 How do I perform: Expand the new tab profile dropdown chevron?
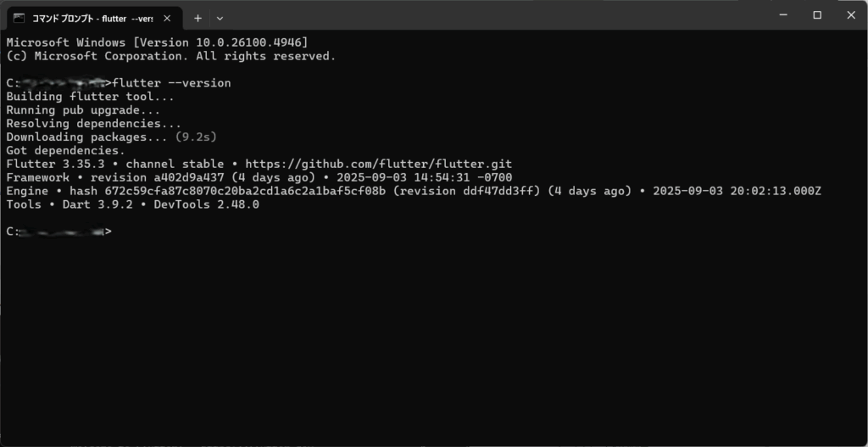tap(220, 18)
